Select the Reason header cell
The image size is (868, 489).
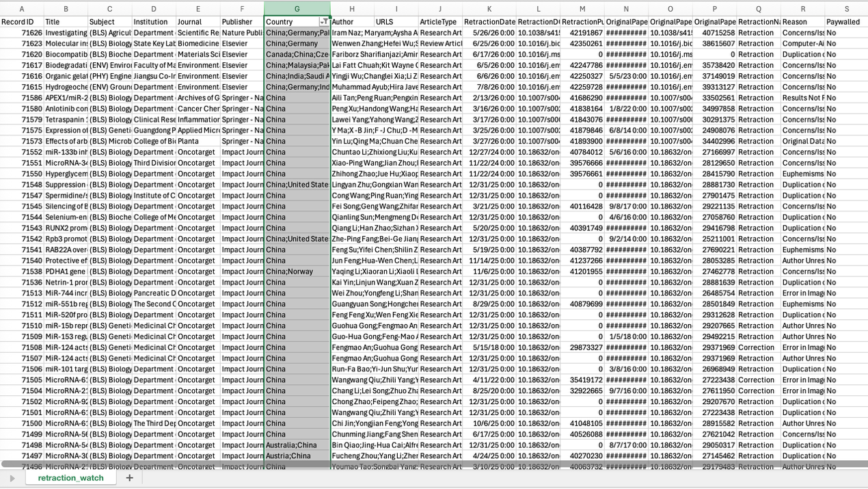click(x=802, y=22)
